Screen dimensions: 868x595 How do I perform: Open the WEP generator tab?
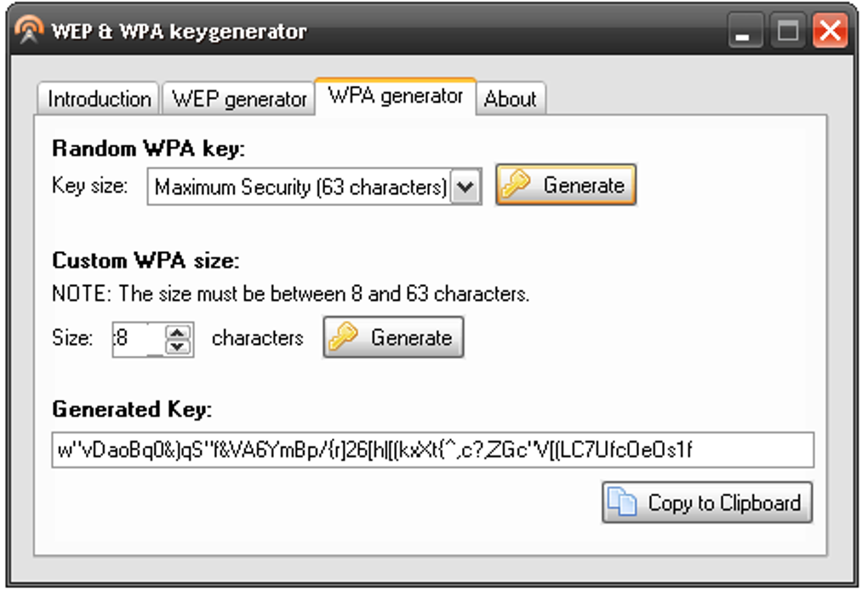(x=239, y=99)
